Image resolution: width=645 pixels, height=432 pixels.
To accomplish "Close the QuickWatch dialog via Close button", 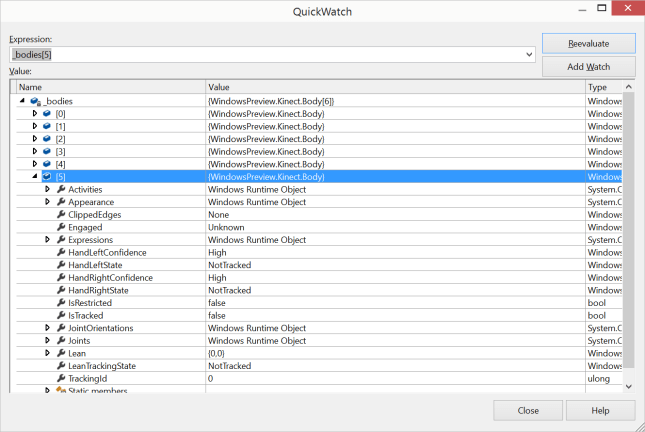I will [527, 410].
